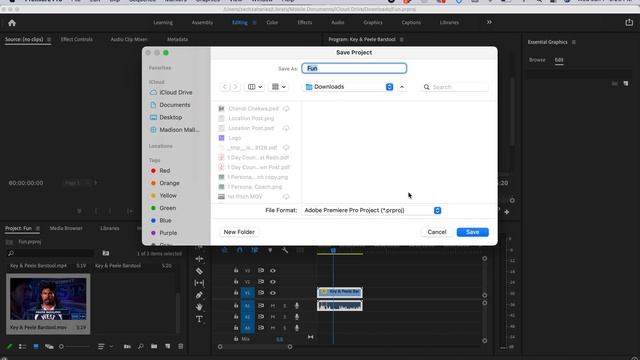
Task: Open timeline display settings wrench
Action: pyautogui.click(x=285, y=250)
